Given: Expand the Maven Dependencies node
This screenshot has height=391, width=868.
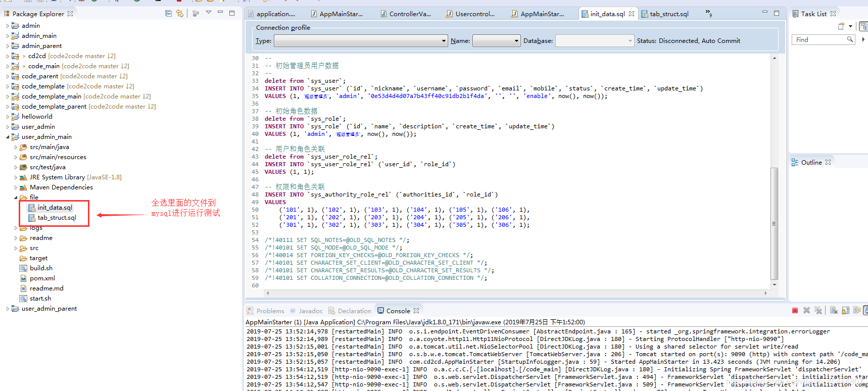Looking at the screenshot, I should 16,187.
